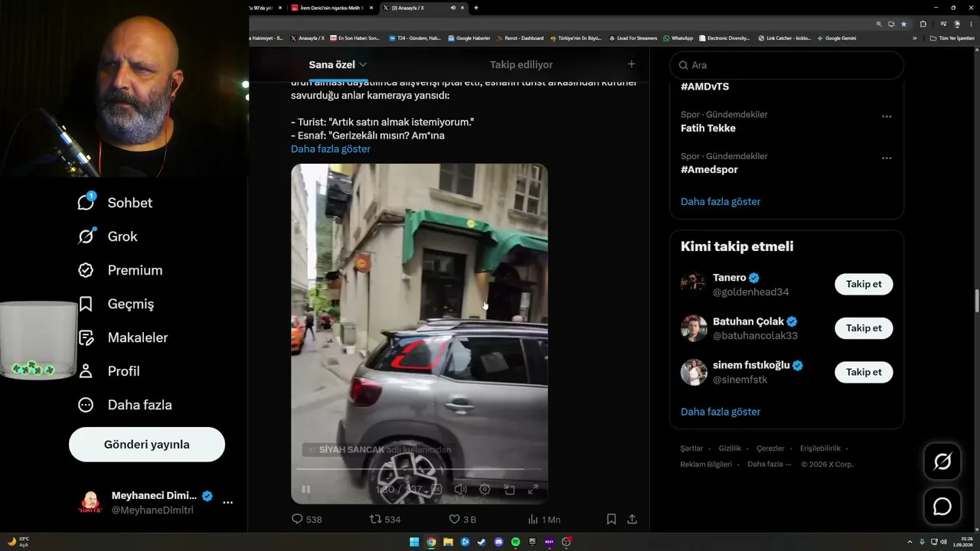Select the Anasayfa / X browser tab
The width and height of the screenshot is (980, 551).
(x=424, y=8)
